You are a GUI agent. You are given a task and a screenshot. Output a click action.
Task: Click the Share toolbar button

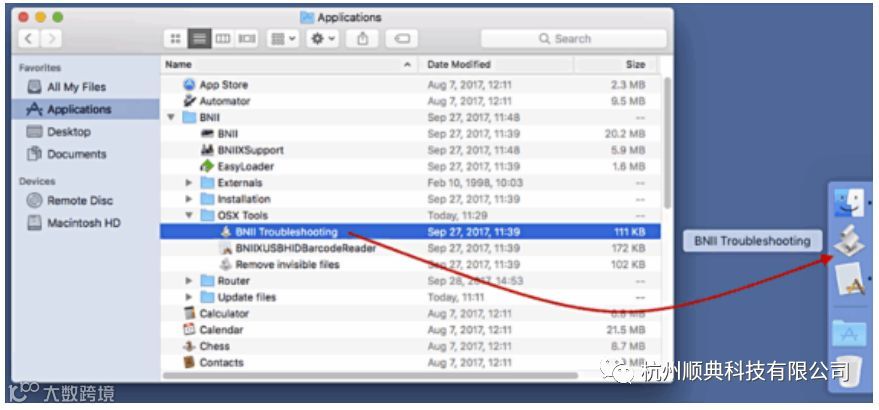[x=363, y=39]
